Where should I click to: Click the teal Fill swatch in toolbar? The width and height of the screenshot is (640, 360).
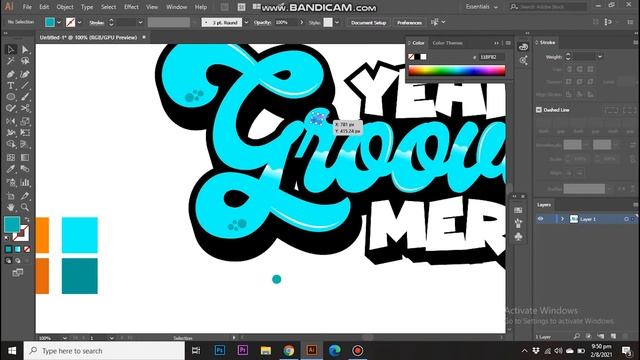tap(12, 224)
